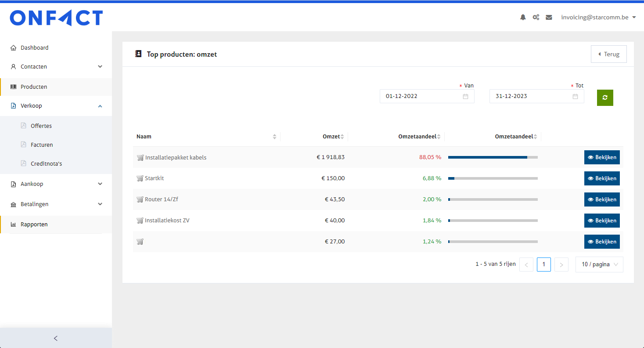The height and width of the screenshot is (348, 644).
Task: Open the 10 / pagina dropdown
Action: point(599,265)
